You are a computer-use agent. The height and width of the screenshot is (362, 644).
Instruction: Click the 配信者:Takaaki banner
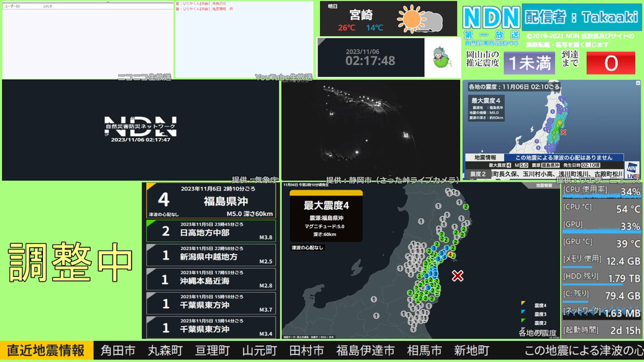[x=581, y=17]
